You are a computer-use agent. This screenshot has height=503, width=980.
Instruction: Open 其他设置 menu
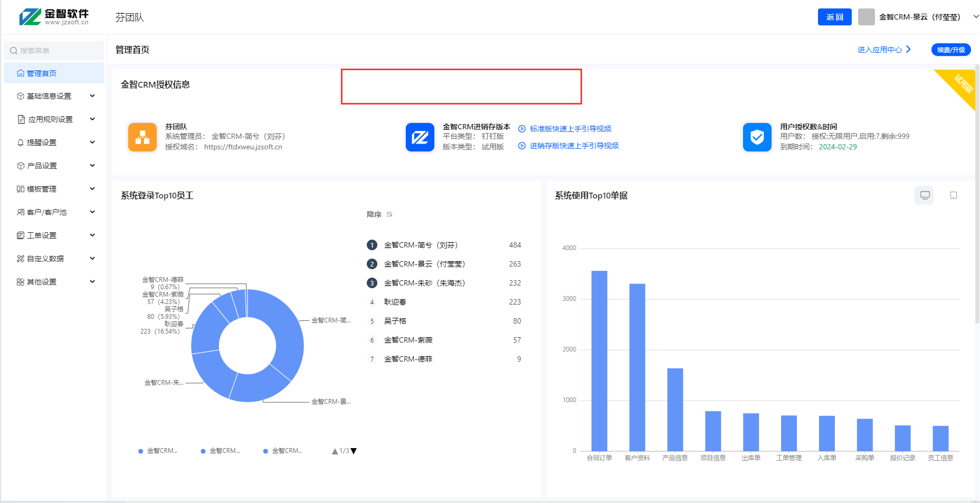(54, 282)
